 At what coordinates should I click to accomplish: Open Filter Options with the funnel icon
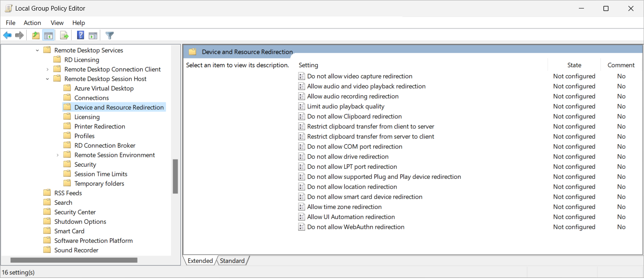[x=109, y=35]
